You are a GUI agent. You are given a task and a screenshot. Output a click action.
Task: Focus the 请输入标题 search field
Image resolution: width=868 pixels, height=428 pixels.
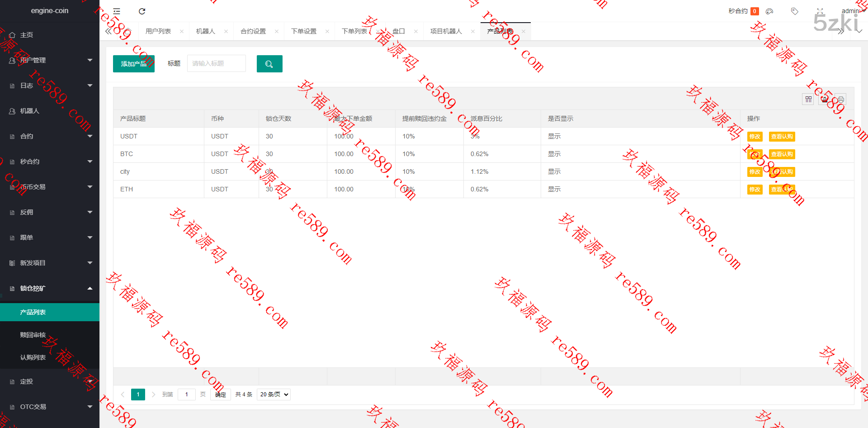coord(217,63)
